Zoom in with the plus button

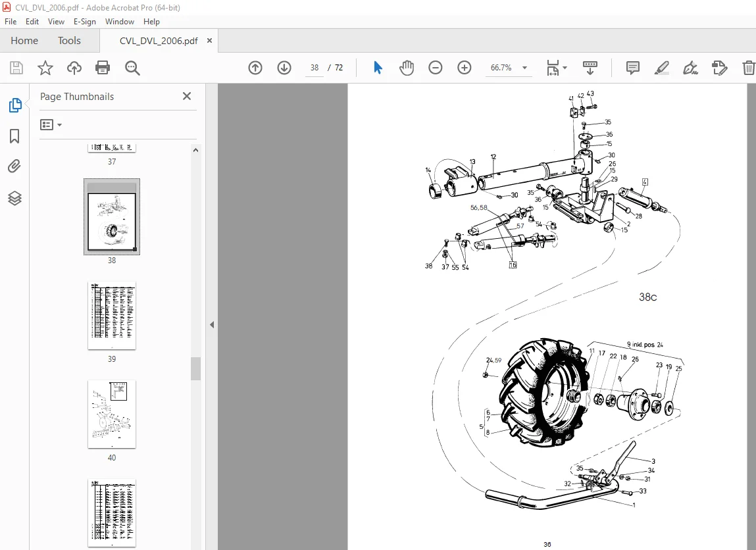465,68
